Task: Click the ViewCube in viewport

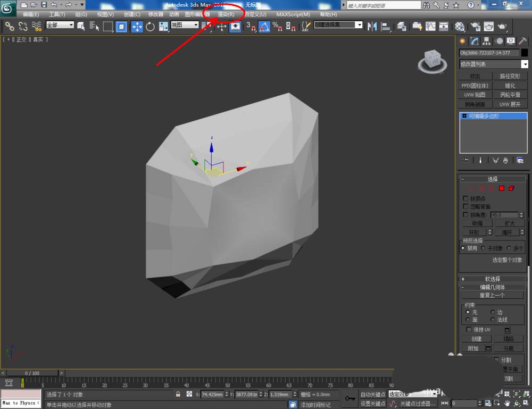Action: click(x=432, y=59)
